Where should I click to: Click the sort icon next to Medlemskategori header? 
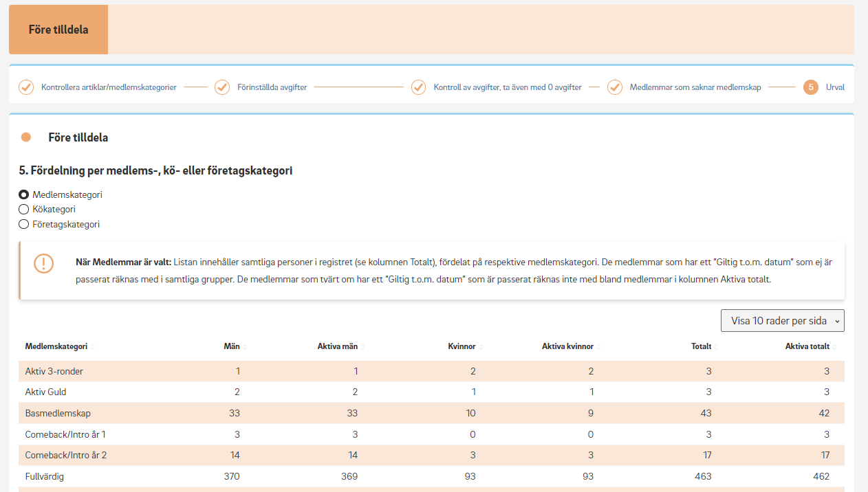click(93, 346)
